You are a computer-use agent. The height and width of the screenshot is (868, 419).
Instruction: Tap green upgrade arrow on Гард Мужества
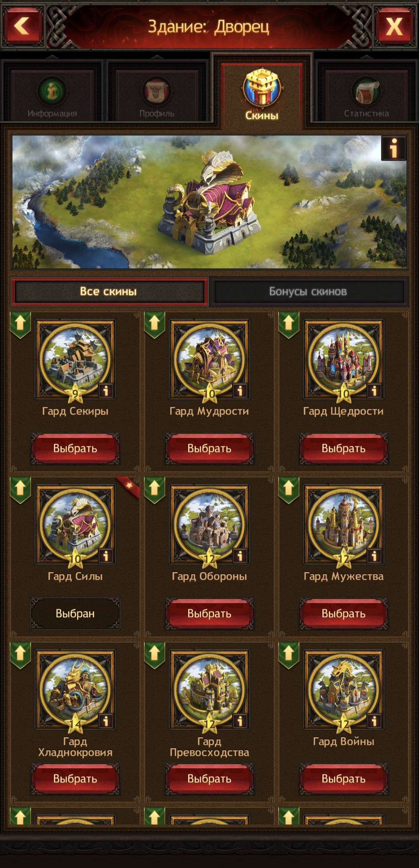click(x=289, y=489)
